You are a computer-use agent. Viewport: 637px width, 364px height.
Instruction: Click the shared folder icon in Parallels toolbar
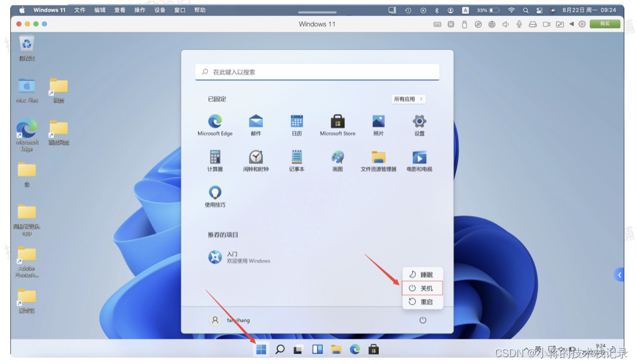[x=560, y=24]
